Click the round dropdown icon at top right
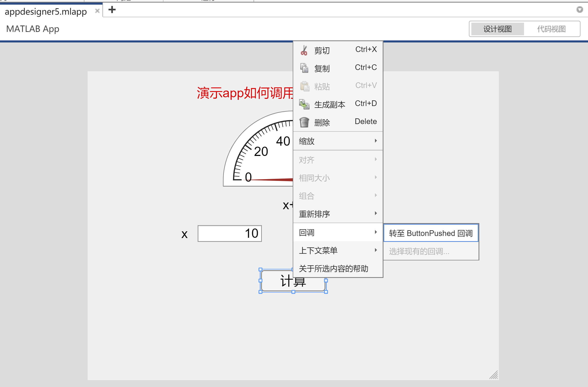 (580, 10)
